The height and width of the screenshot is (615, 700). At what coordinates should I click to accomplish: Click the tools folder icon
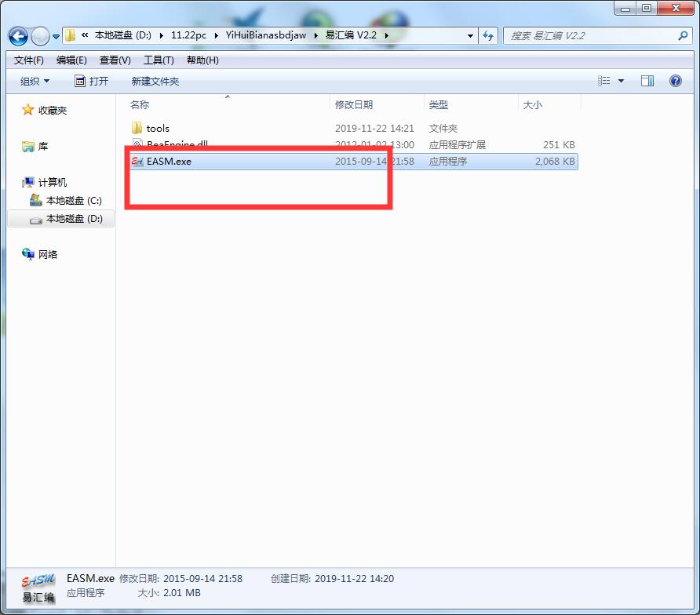coord(137,128)
